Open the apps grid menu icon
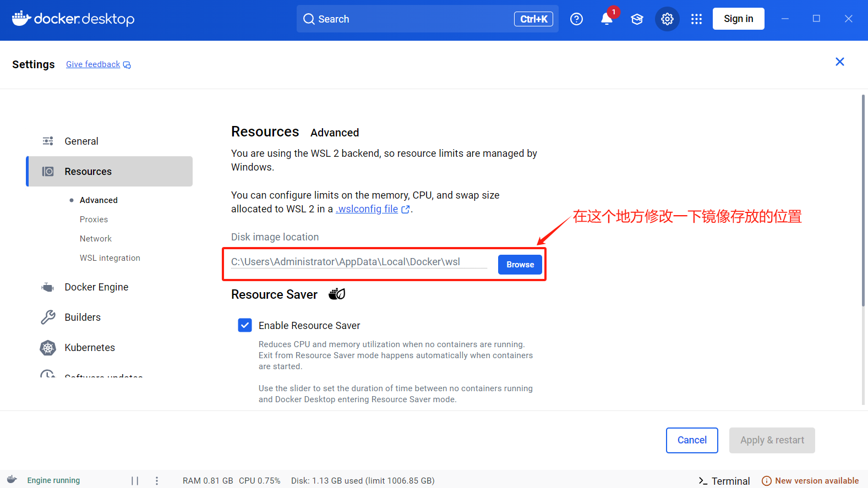 696,19
